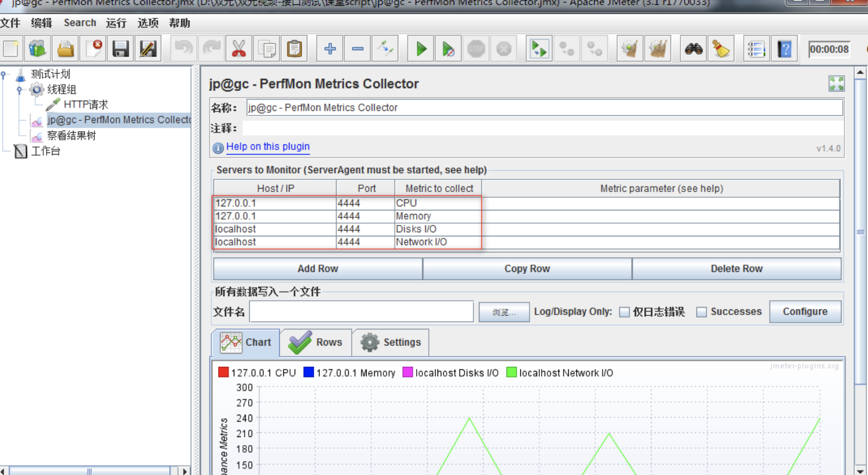
Task: Click the Toggle enable/disable icon
Action: (x=385, y=49)
